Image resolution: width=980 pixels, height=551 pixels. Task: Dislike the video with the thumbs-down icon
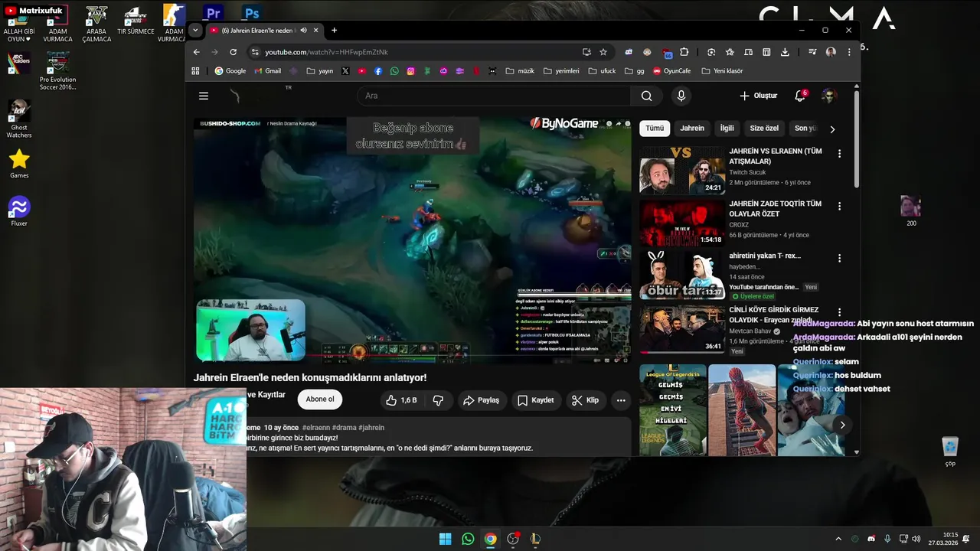438,399
